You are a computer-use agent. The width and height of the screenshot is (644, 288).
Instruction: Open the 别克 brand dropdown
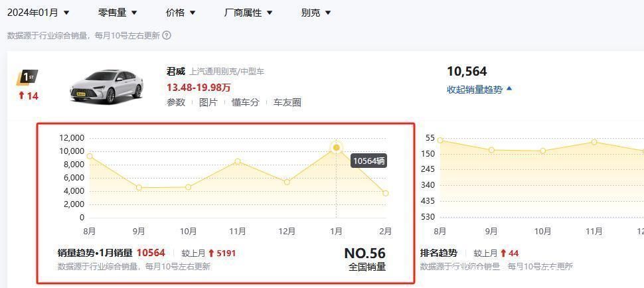pos(316,13)
